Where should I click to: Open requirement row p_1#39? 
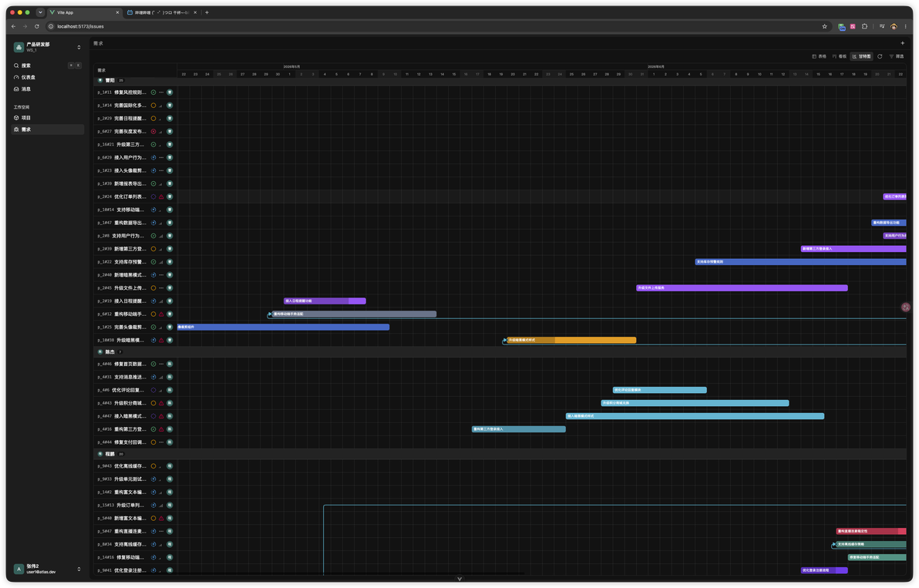(x=136, y=184)
